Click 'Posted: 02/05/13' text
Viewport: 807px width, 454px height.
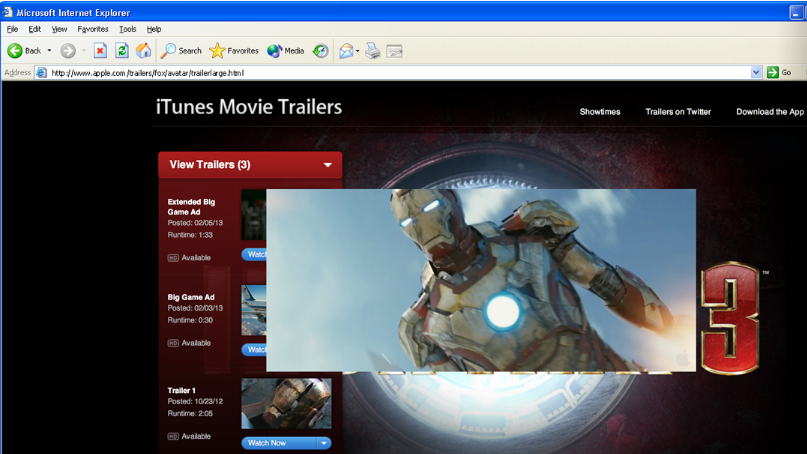[x=195, y=223]
